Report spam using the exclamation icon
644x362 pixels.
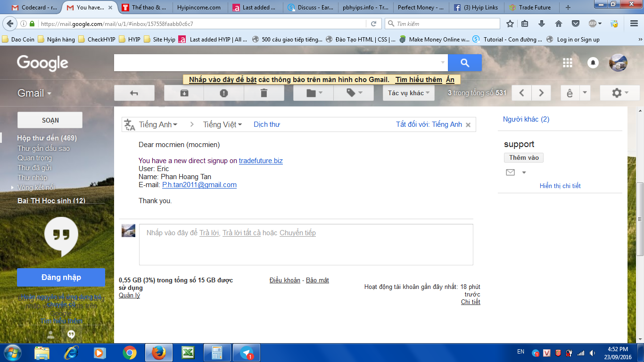tap(224, 93)
